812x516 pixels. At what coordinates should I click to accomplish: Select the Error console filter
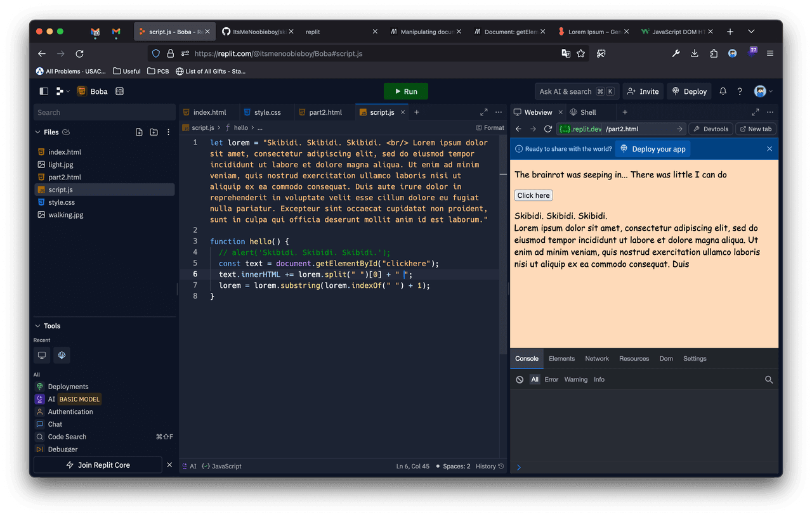551,380
